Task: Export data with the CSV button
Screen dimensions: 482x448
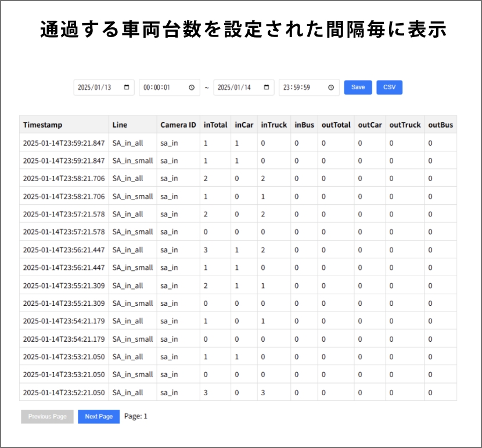Action: (389, 87)
